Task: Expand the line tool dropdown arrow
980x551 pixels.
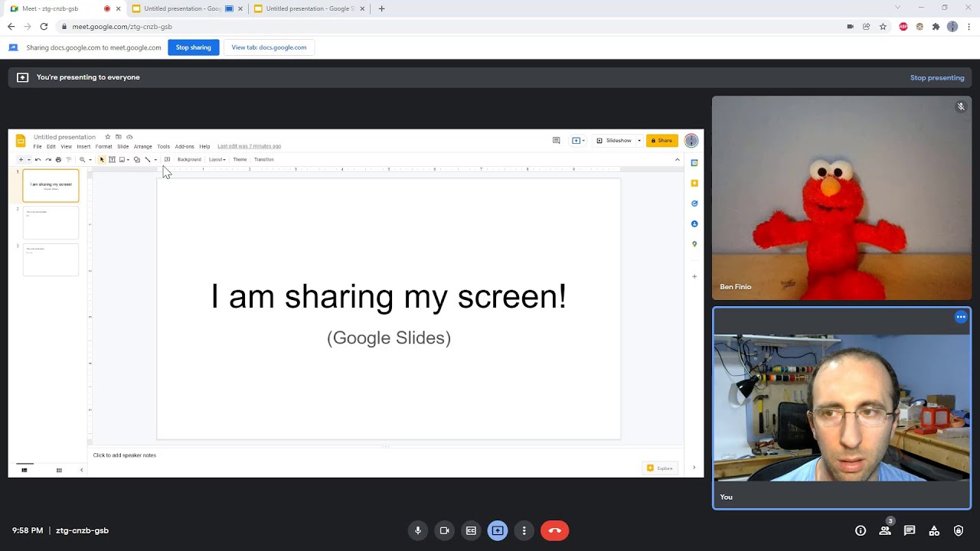Action: (155, 160)
